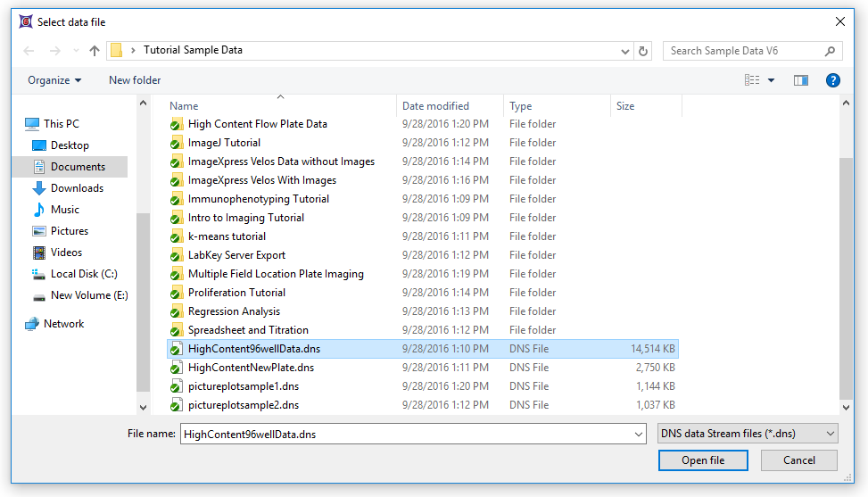Open the Organize menu
Viewport: 868px width, 497px height.
[54, 80]
